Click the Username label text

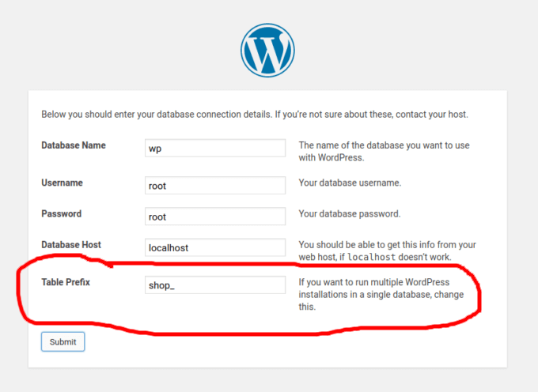point(62,183)
